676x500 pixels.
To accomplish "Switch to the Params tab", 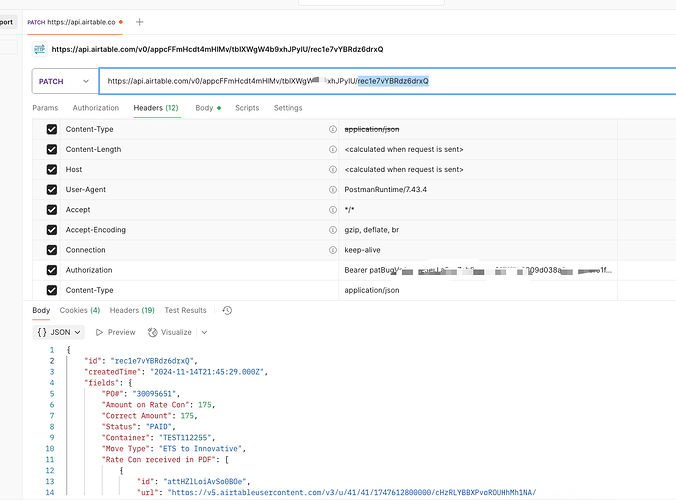I will pyautogui.click(x=45, y=108).
